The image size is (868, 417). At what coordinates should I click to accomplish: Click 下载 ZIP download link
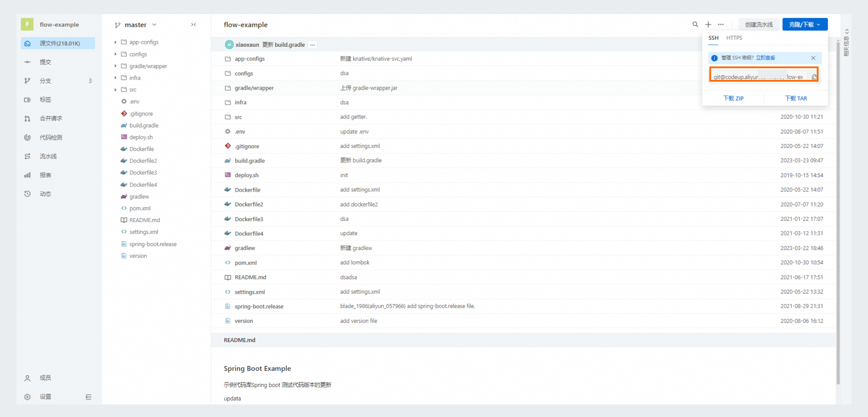click(733, 98)
